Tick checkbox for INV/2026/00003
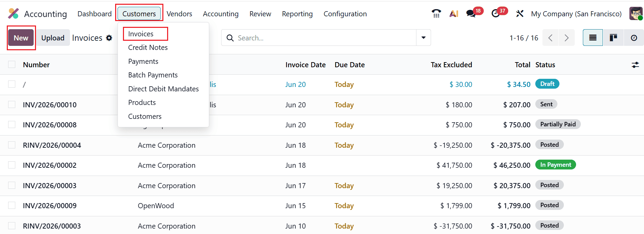Screen dimensions: 644x234 coord(12,185)
